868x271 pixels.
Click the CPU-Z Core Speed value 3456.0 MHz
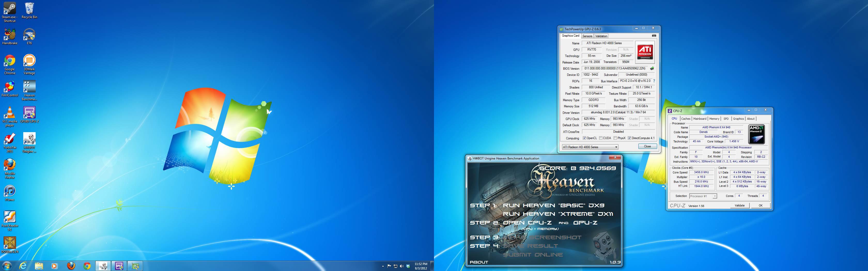pos(701,172)
